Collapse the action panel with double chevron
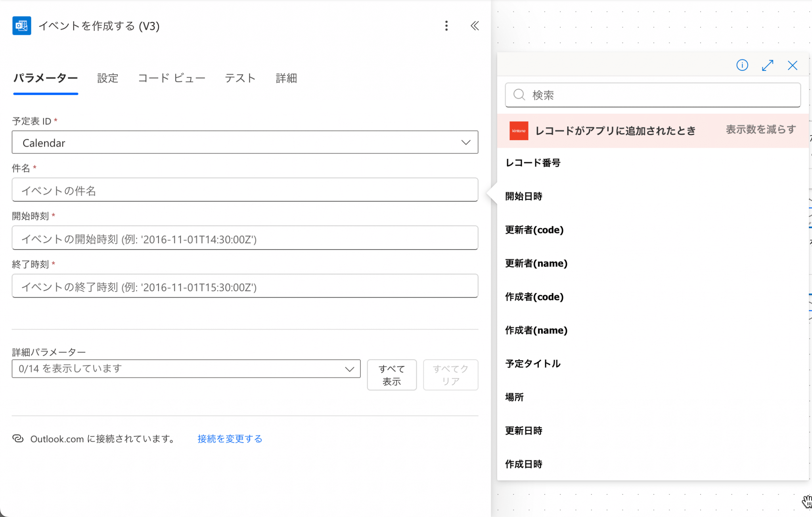The image size is (812, 517). coord(475,26)
